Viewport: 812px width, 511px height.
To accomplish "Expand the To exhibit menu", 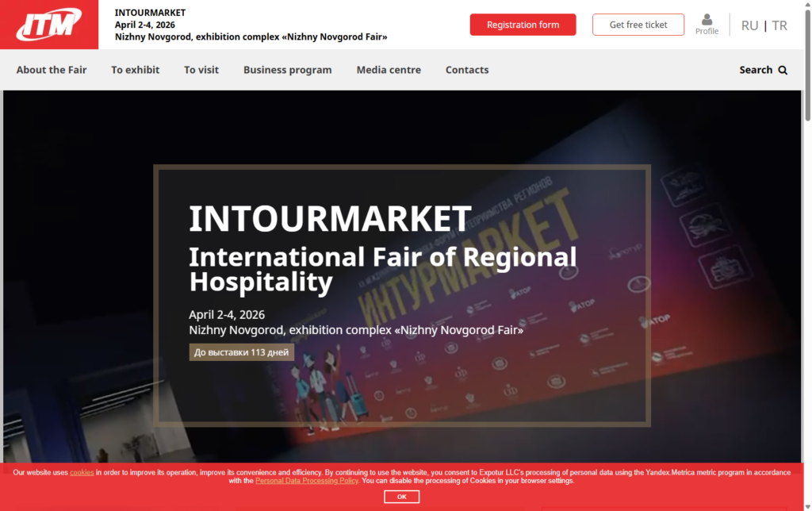I will click(x=135, y=70).
